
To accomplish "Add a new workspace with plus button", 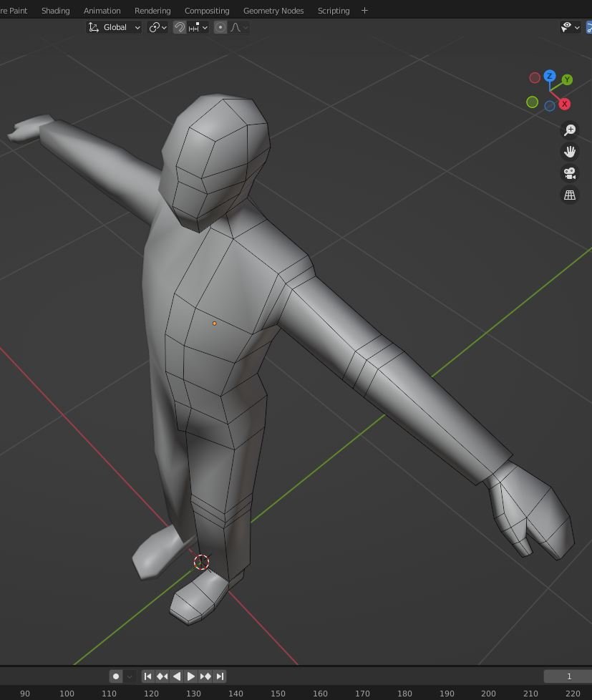I will (x=364, y=10).
